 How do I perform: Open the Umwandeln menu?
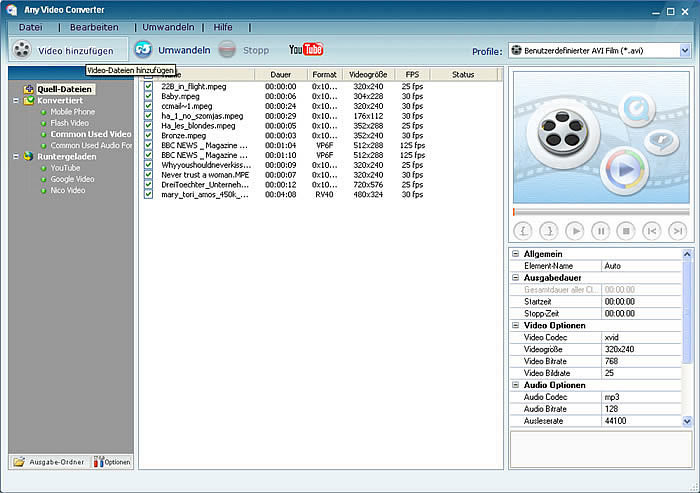(168, 27)
